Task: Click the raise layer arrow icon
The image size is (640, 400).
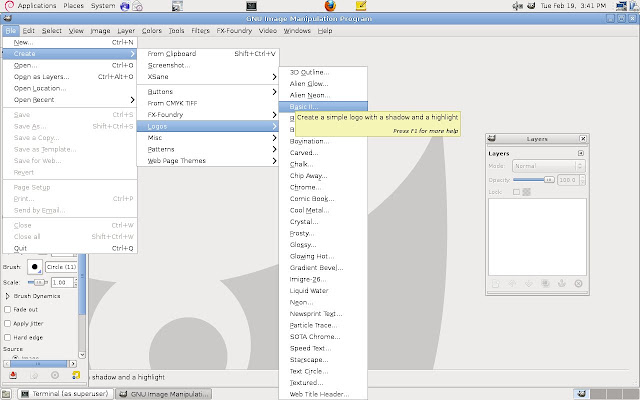Action: (512, 283)
